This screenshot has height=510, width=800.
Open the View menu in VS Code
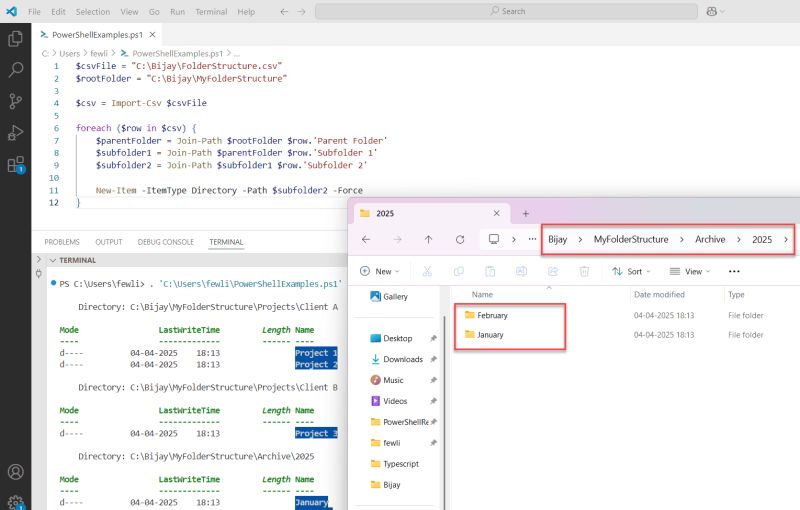(x=129, y=11)
